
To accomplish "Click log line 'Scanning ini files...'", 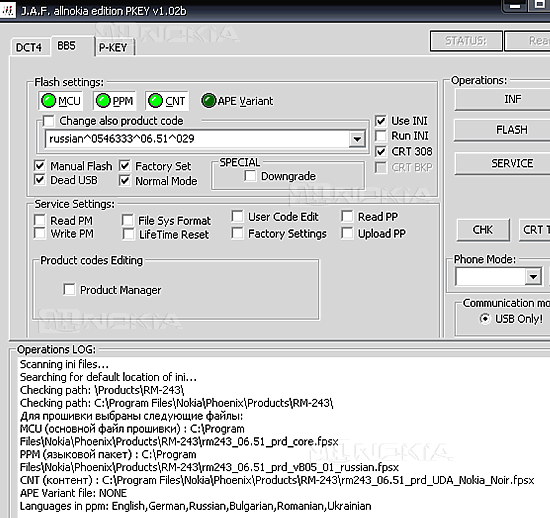I will coord(64,364).
